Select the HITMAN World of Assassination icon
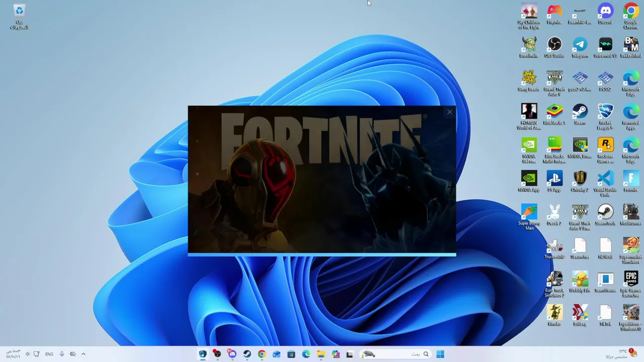The image size is (644, 362). [529, 117]
